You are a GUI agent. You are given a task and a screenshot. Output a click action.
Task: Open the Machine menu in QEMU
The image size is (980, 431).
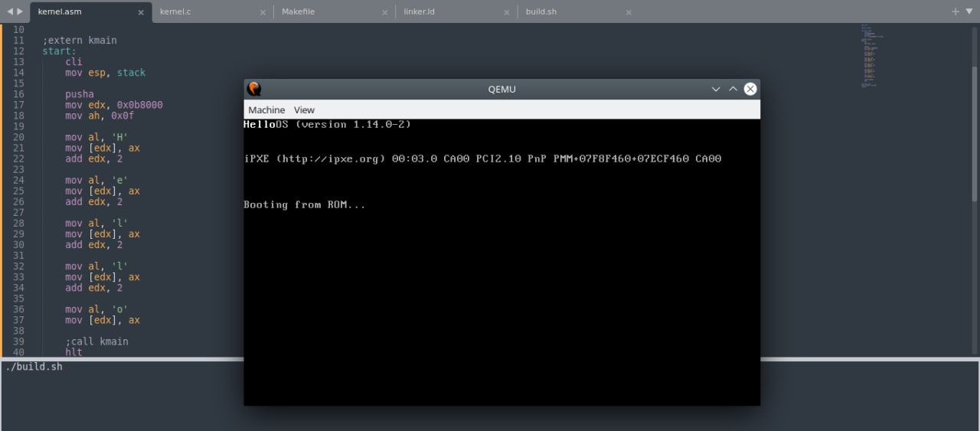tap(266, 110)
